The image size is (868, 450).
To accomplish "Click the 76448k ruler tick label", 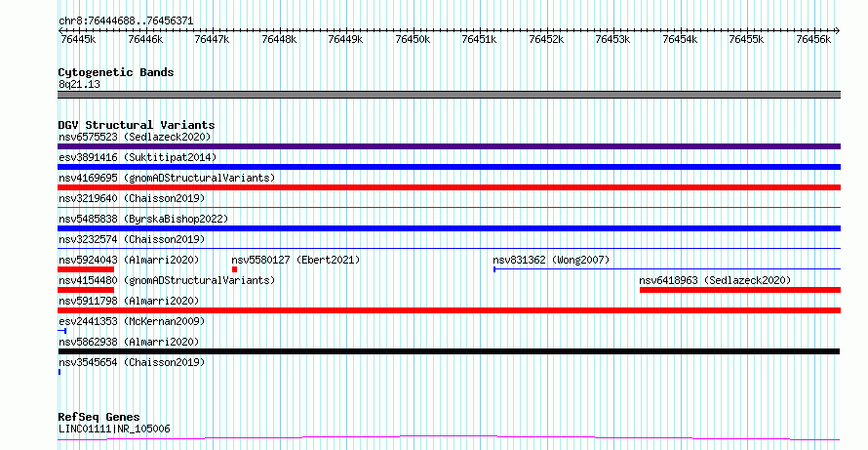I will coord(279,39).
